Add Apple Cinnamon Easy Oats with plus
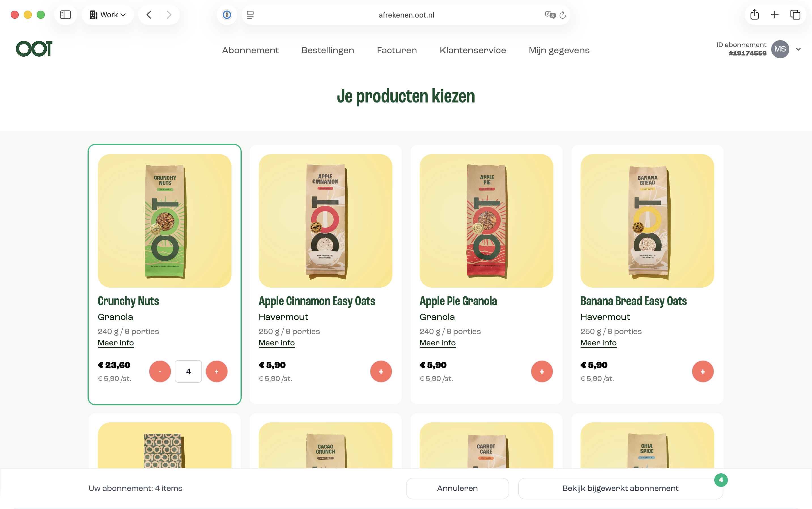The image size is (812, 509). click(381, 371)
